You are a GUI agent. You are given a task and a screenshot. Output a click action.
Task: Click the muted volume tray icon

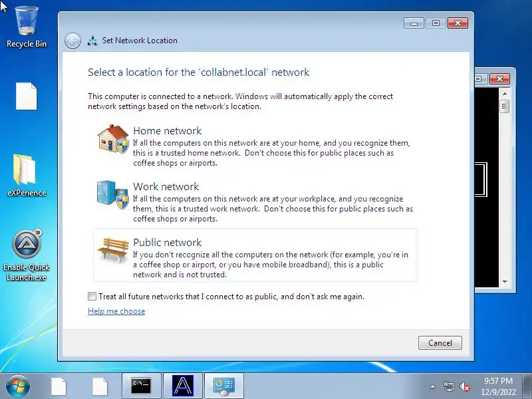click(x=464, y=386)
